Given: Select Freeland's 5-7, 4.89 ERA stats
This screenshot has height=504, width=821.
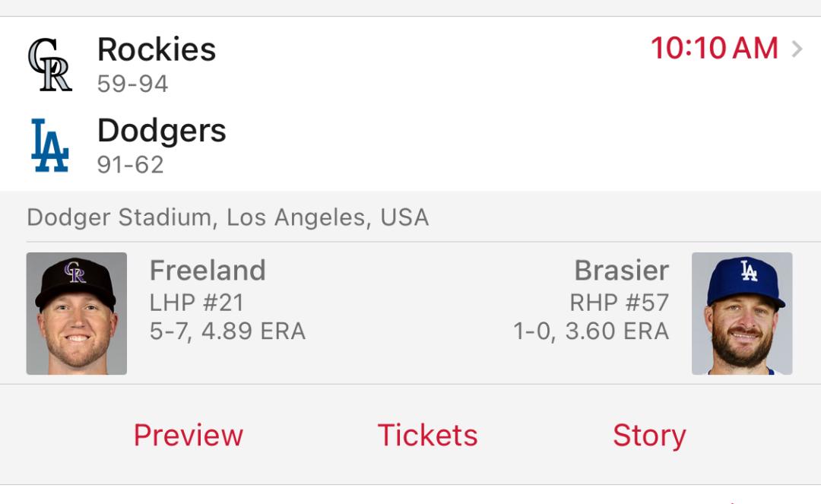Looking at the screenshot, I should click(x=227, y=331).
